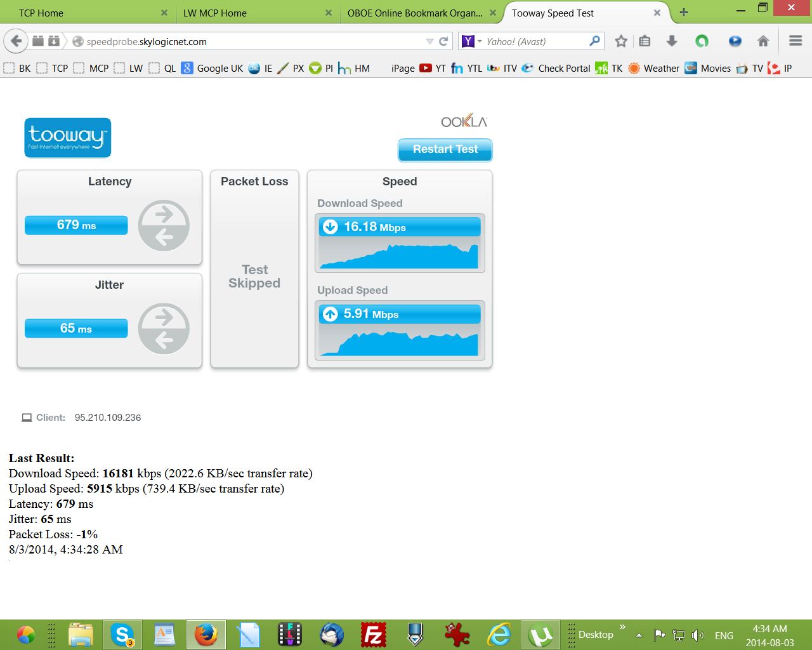Open Internet Explorer from the taskbar
This screenshot has width=812, height=650.
499,635
